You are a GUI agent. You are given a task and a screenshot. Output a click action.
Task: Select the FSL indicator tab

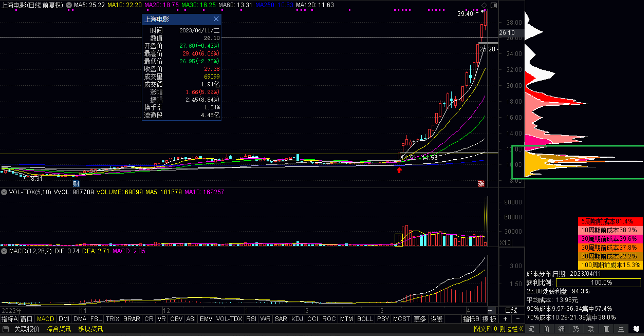pos(96,319)
